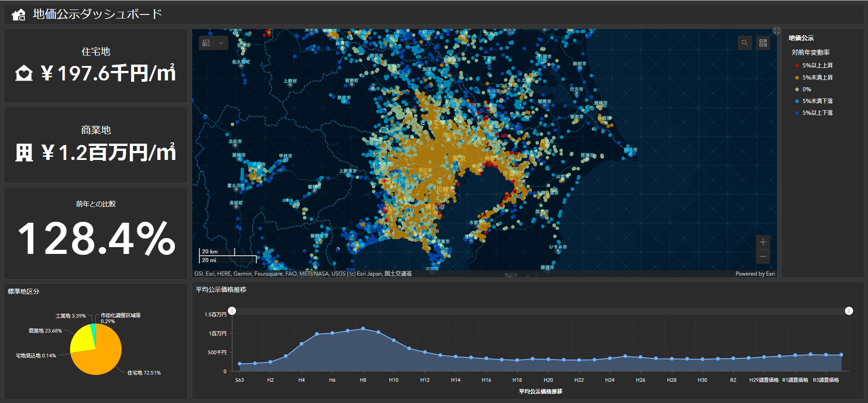The image size is (868, 403).
Task: Click right handle of chart range slider
Action: [849, 311]
